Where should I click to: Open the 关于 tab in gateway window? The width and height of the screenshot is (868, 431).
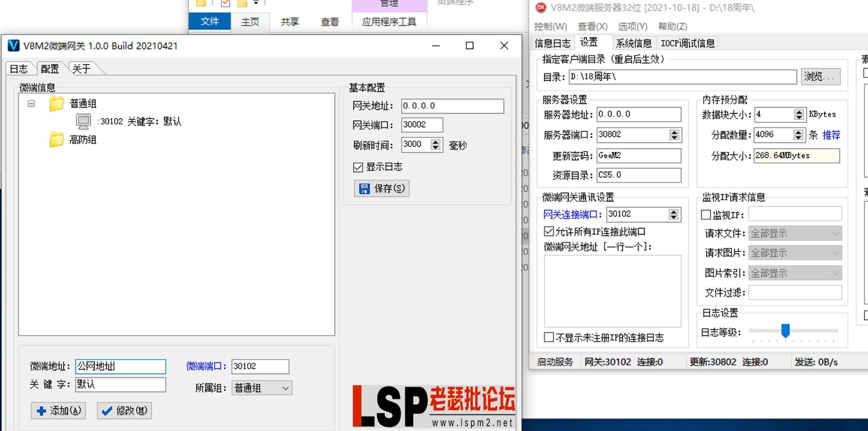click(82, 69)
